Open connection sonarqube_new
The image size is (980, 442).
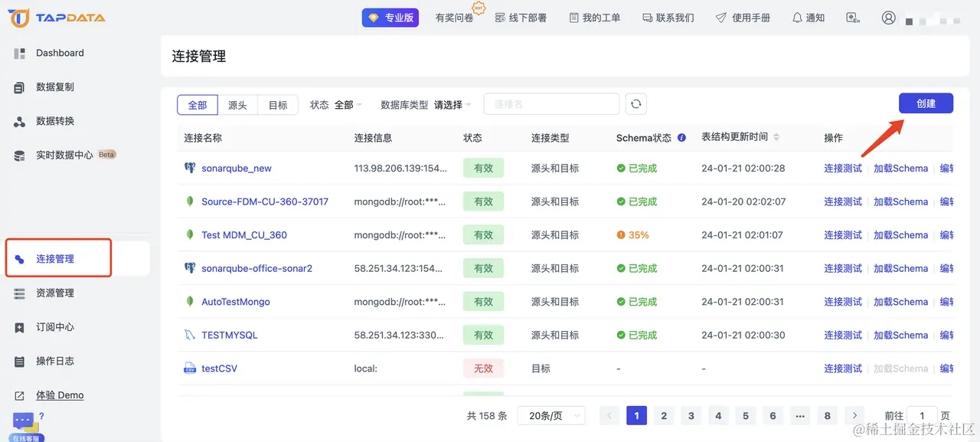pos(237,169)
